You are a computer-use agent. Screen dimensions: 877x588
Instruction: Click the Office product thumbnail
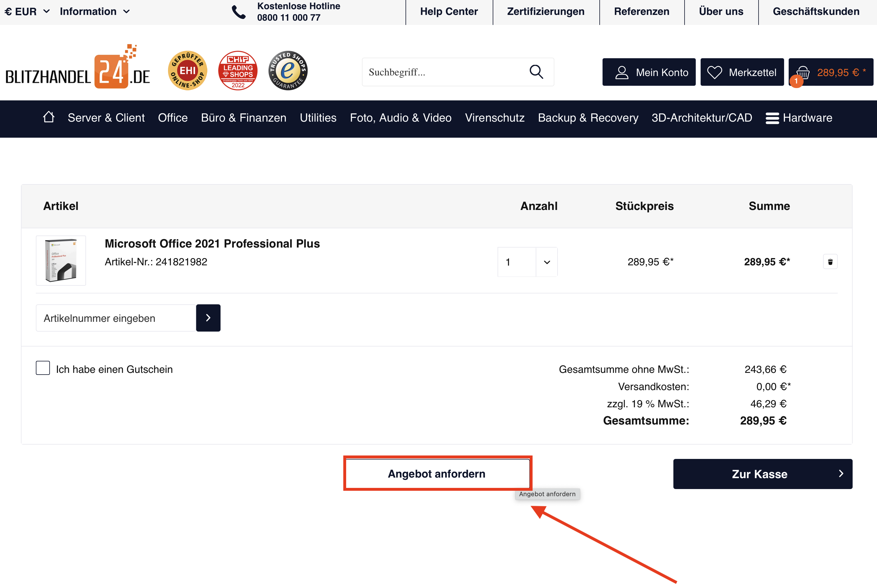tap(61, 261)
